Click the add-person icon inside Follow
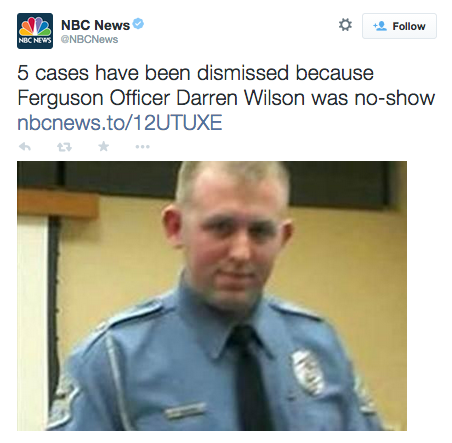The height and width of the screenshot is (443, 452). point(380,26)
